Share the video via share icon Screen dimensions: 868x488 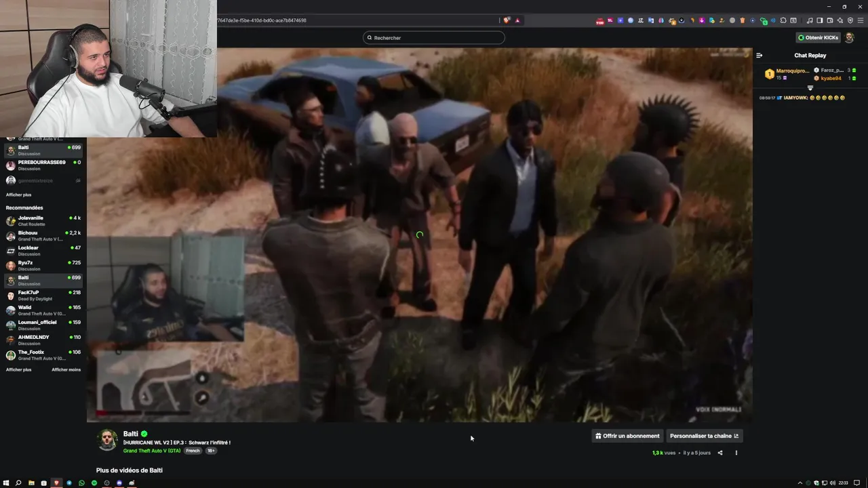pos(720,453)
